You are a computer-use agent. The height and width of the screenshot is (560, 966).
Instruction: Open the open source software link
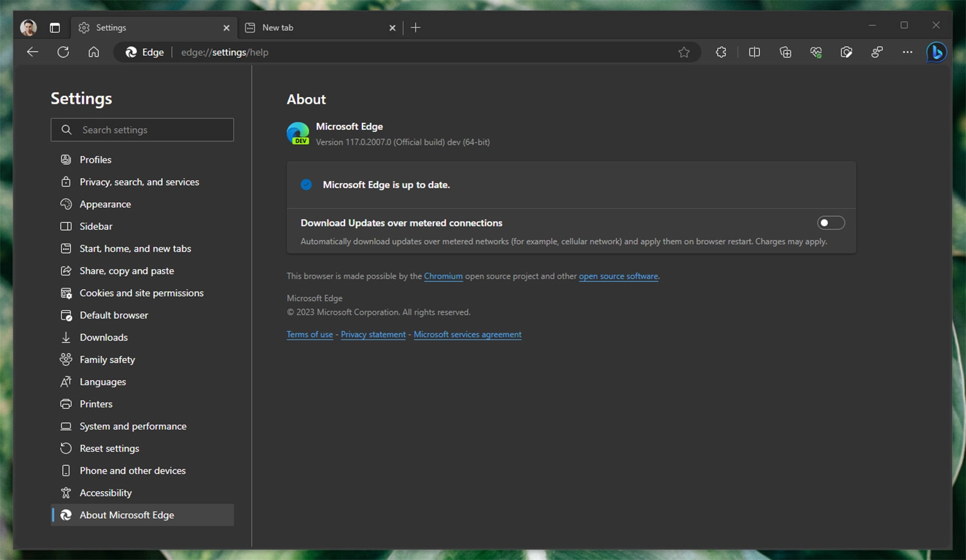coord(618,276)
